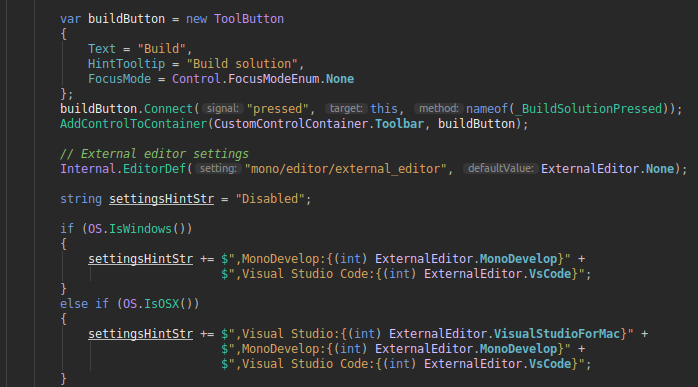Click the "Disabled" string literal
Screen dimensions: 698x387
[270, 199]
